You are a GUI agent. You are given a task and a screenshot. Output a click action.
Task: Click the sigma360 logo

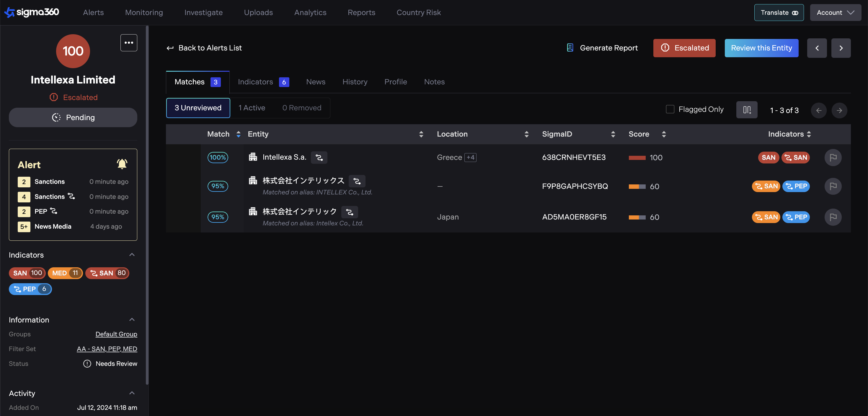(32, 12)
